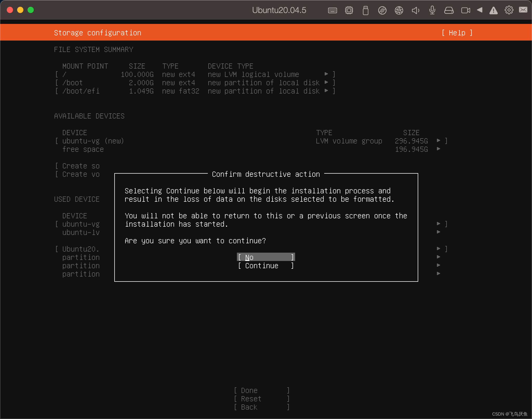Click the 100.000G size value
Image resolution: width=532 pixels, height=419 pixels.
tap(137, 74)
